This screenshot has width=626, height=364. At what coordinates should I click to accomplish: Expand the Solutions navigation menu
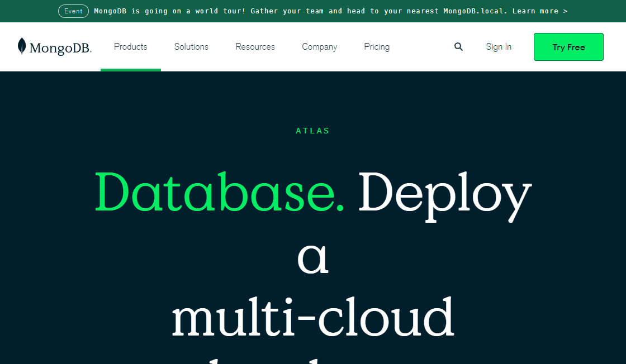pyautogui.click(x=191, y=47)
